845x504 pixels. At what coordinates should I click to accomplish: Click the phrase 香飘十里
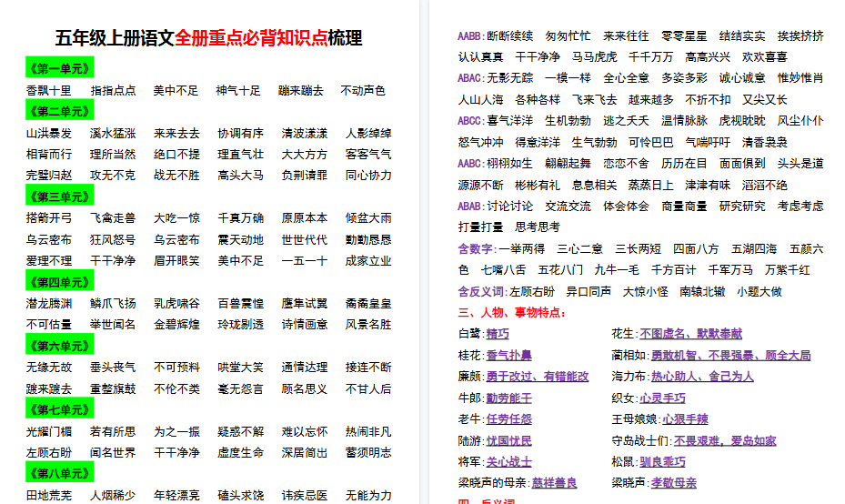tap(48, 90)
